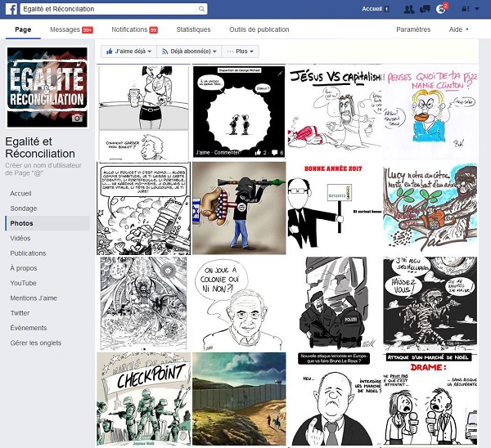Open the detailed cathedral drawing thumbnail
This screenshot has width=491, height=448.
pos(143,304)
